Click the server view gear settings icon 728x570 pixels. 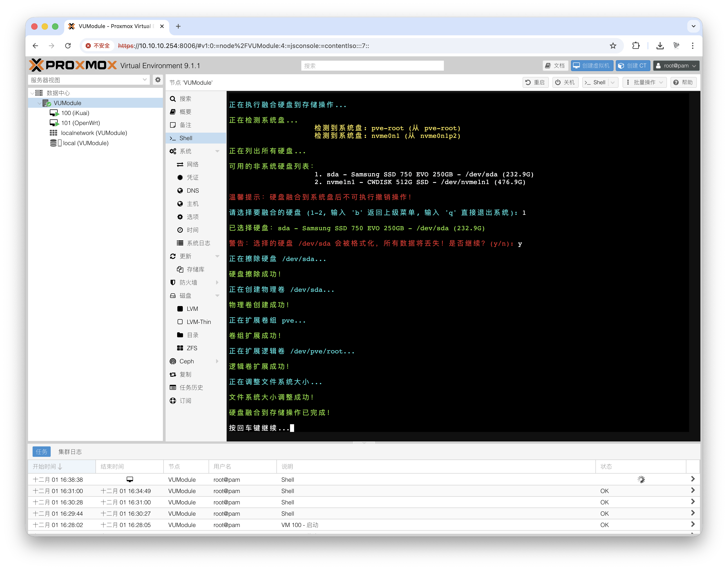[x=158, y=80]
